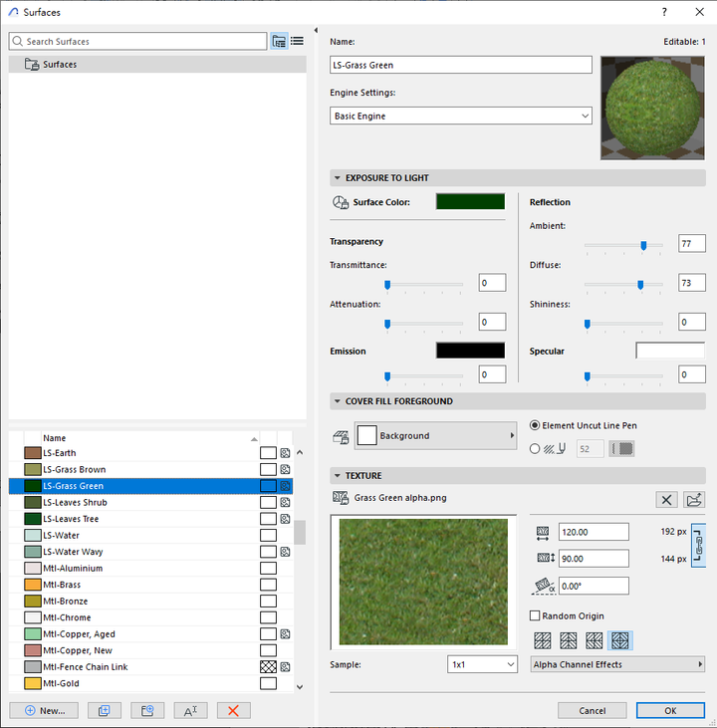Click the cover fill foreground icon
This screenshot has height=728, width=717.
coord(341,436)
